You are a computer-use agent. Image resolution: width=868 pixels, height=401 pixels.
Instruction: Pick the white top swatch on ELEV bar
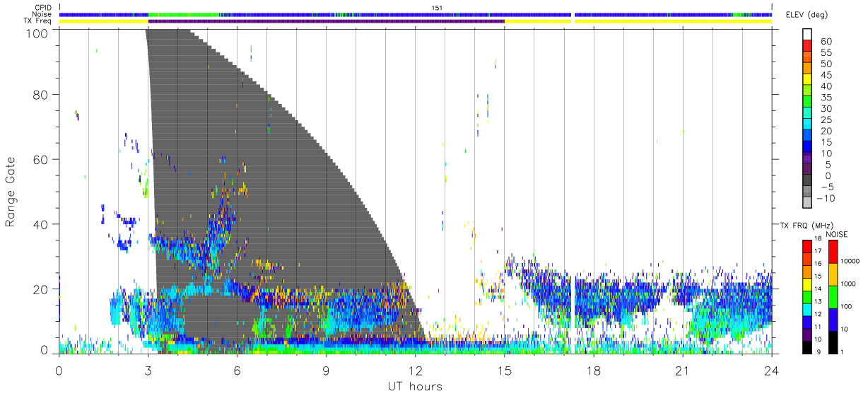(807, 33)
